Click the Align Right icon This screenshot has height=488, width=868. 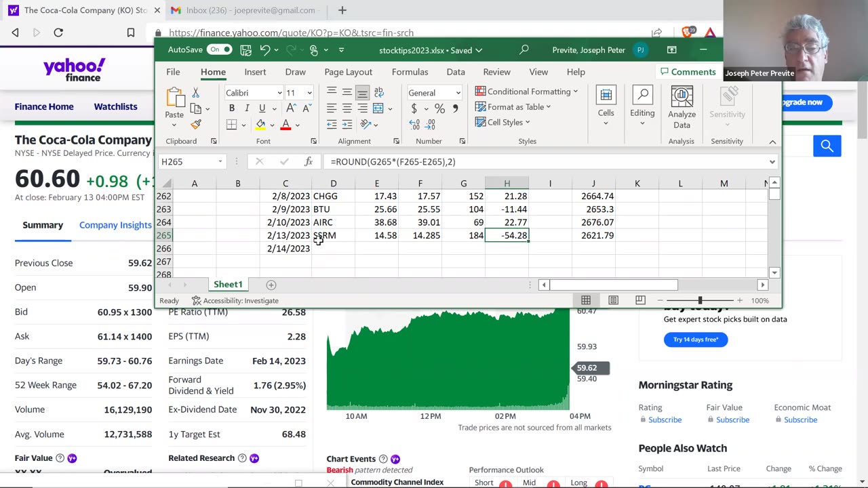tap(363, 108)
